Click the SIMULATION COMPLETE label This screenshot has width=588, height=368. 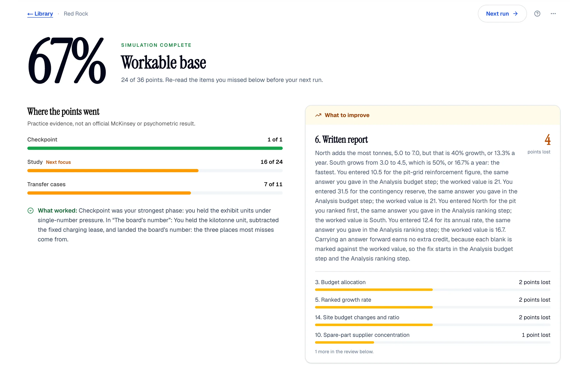click(x=156, y=45)
